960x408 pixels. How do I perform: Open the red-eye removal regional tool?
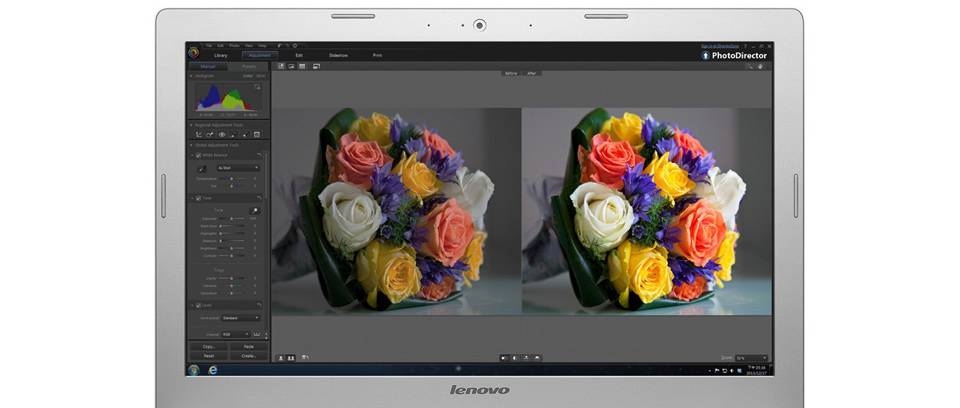tap(222, 134)
